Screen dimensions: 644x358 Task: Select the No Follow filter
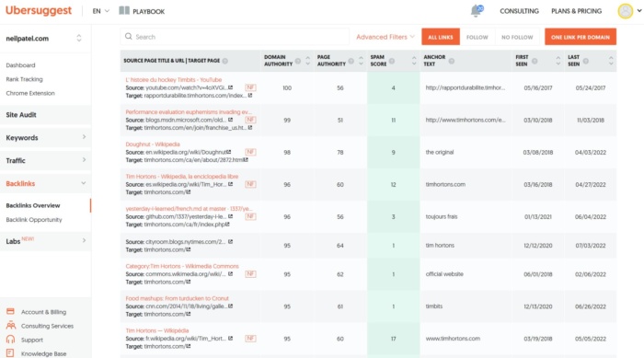pyautogui.click(x=517, y=37)
